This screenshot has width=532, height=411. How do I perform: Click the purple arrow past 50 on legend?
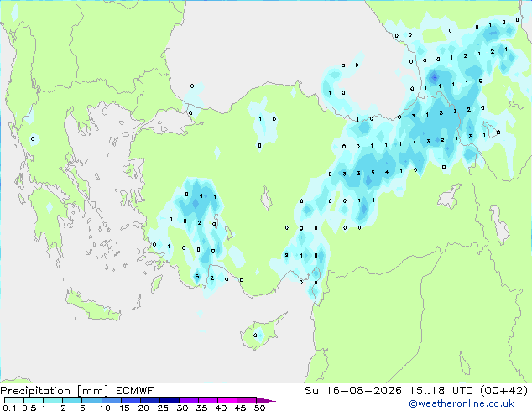(x=266, y=400)
